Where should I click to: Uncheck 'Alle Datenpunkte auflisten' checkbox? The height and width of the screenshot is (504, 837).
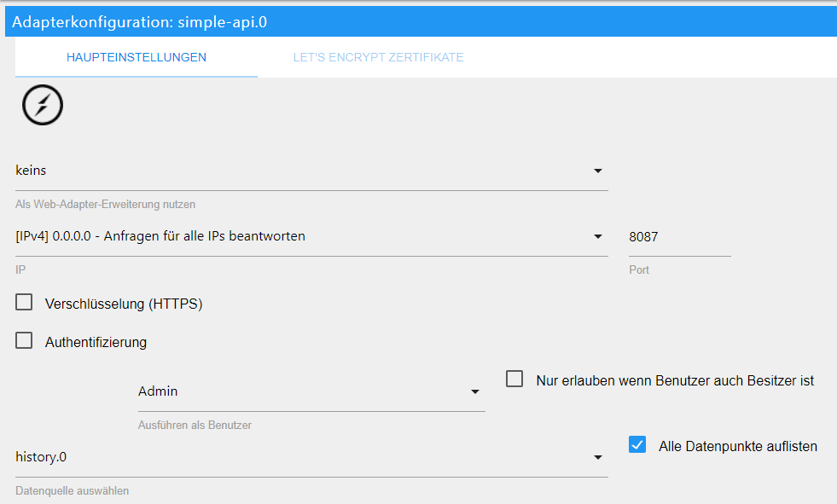tap(637, 444)
